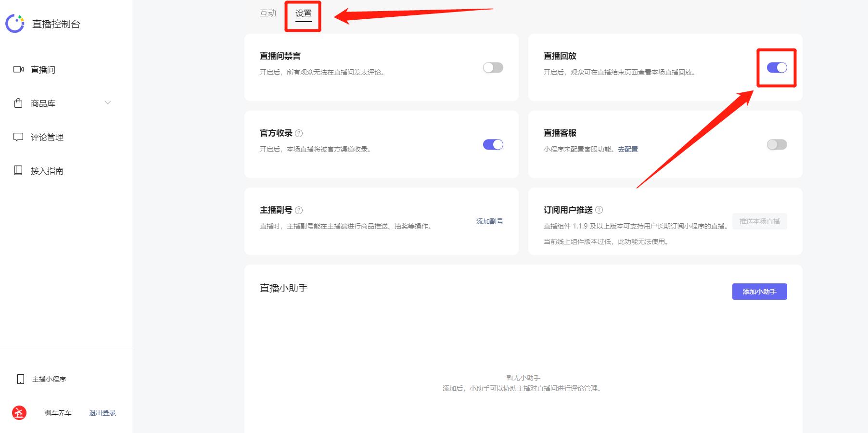The height and width of the screenshot is (433, 868).
Task: Click the help icon next to 订阅用户推送
Action: click(x=599, y=210)
